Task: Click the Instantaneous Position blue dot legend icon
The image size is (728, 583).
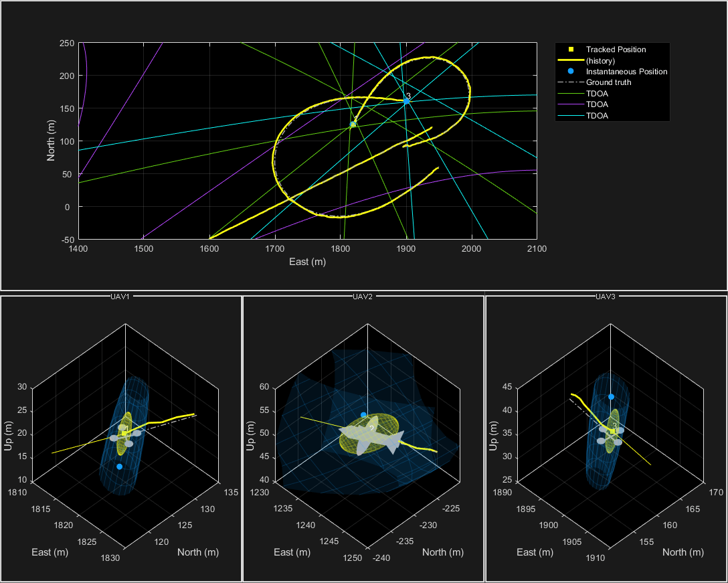Action: (x=570, y=71)
